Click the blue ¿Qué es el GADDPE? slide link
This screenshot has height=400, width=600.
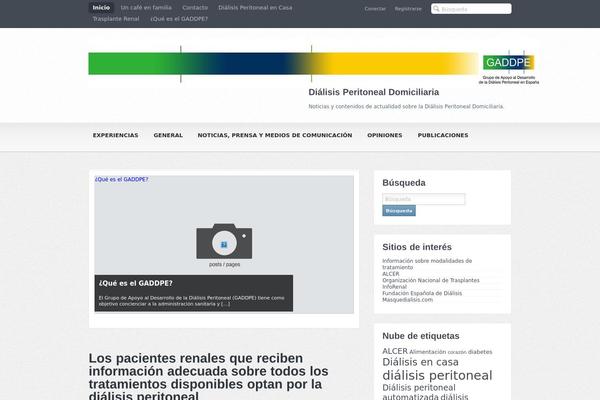pos(121,179)
